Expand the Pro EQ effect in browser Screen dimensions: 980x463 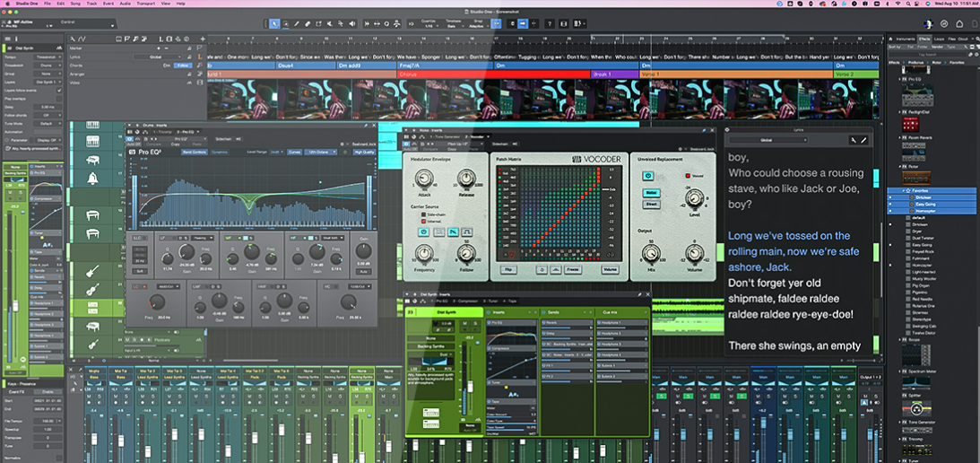[x=899, y=80]
